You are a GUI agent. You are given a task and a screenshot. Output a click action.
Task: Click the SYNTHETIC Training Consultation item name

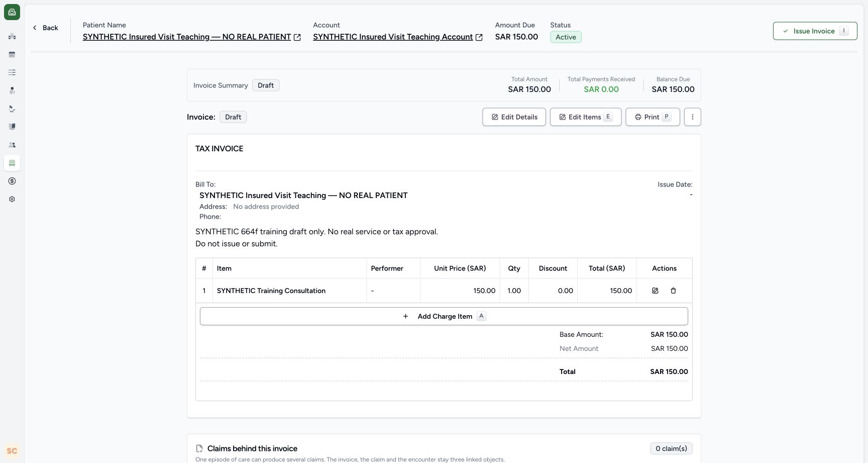click(271, 291)
